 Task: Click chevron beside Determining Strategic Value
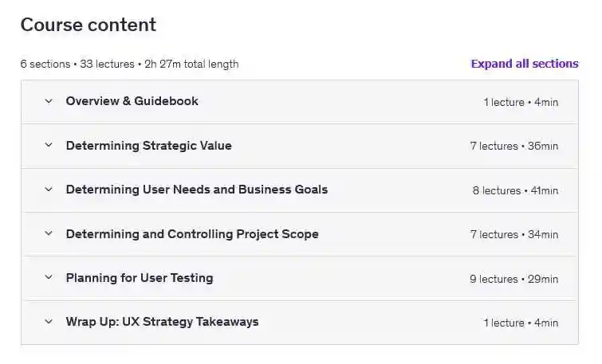pyautogui.click(x=49, y=146)
